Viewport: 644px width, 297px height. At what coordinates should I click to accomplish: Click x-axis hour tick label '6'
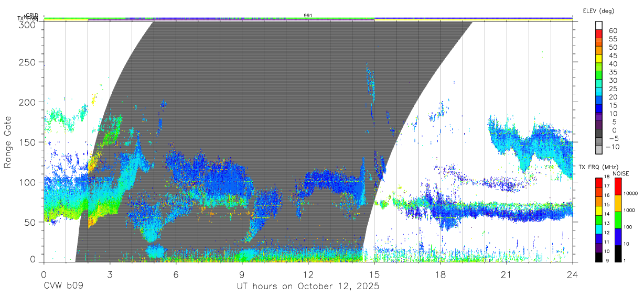click(176, 274)
